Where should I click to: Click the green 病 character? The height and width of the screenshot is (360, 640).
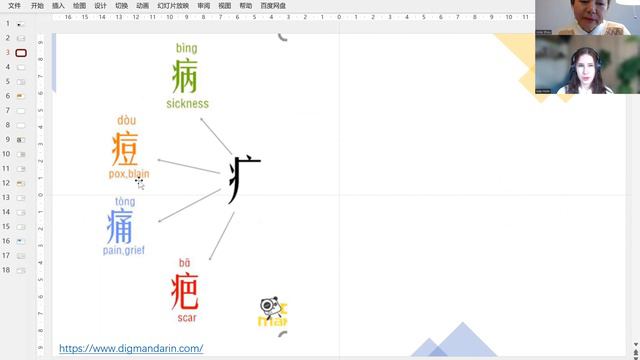click(185, 76)
